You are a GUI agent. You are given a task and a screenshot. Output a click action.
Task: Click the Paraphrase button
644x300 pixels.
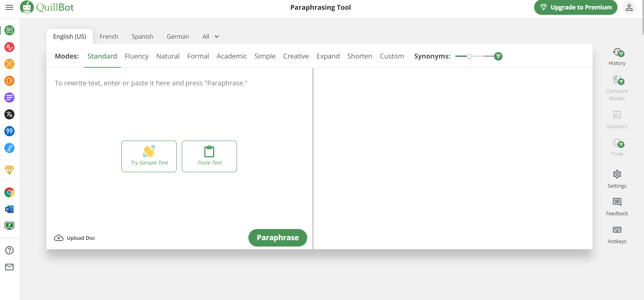click(x=278, y=238)
